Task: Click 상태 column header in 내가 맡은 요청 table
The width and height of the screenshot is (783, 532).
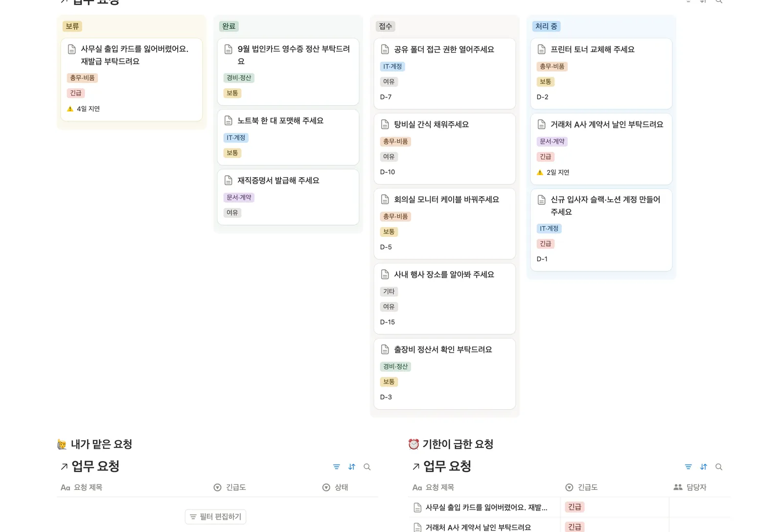Action: click(336, 487)
